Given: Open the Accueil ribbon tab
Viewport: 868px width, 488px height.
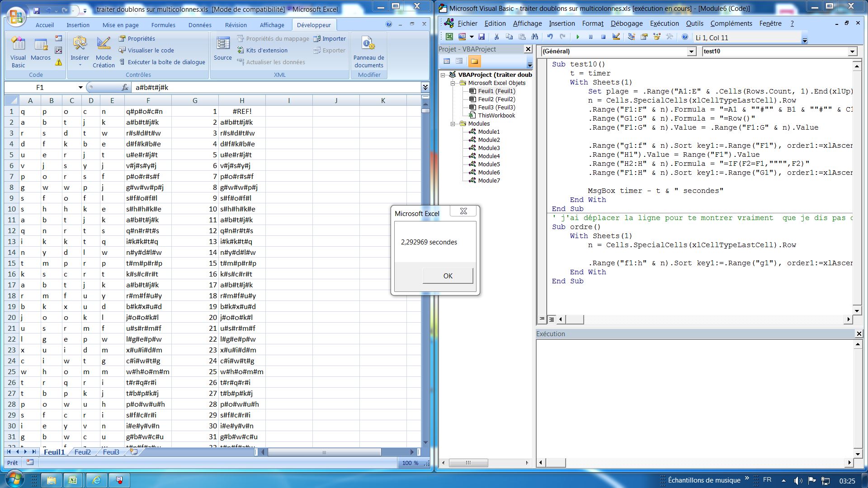Looking at the screenshot, I should point(45,25).
